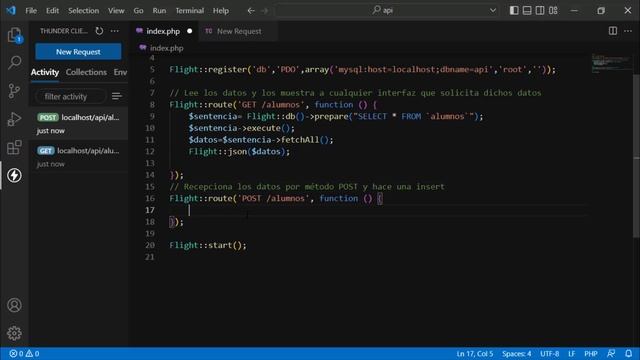Open the activity filter options menu icon
Screen dimensions: 640x360
117,96
